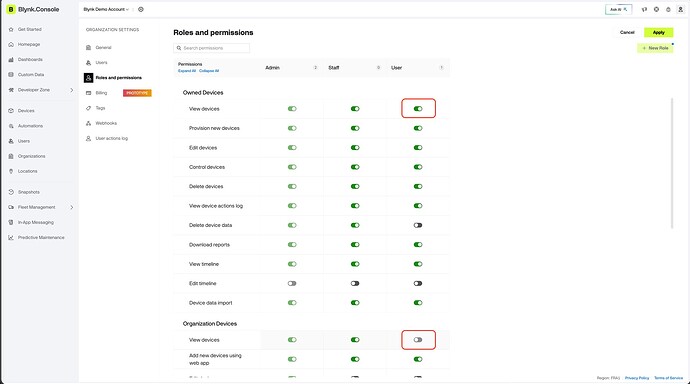Image resolution: width=690 pixels, height=384 pixels.
Task: Toggle User's View devices under Owned Devices
Action: pyautogui.click(x=418, y=109)
